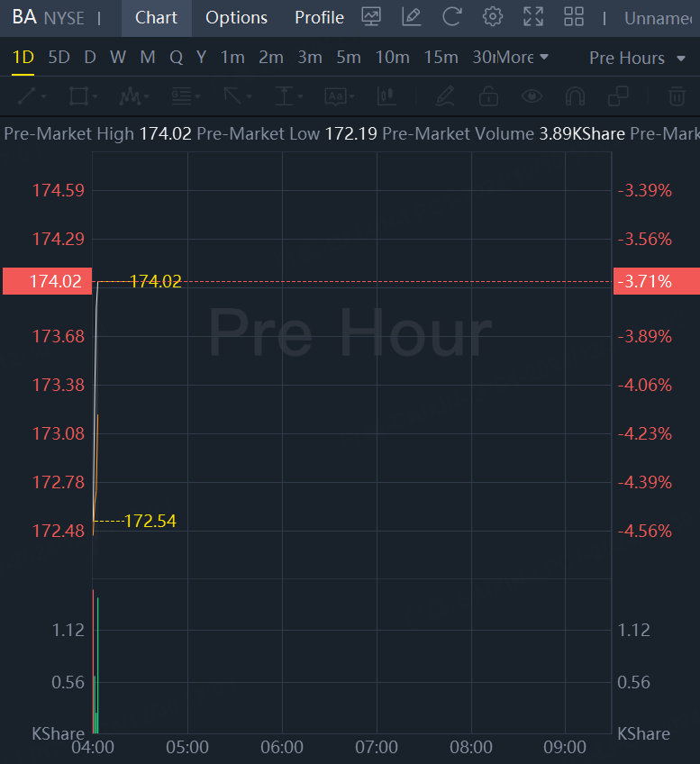Click the red 174.02 price marker
Image resolution: width=700 pixels, height=764 pixels.
(x=47, y=281)
